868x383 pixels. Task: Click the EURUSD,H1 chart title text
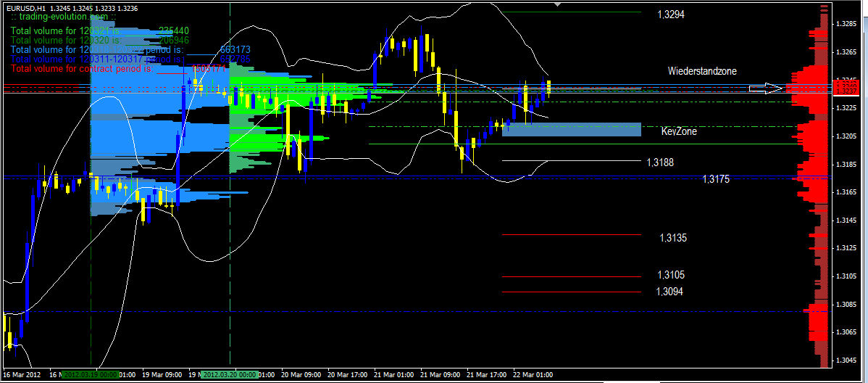(26, 9)
